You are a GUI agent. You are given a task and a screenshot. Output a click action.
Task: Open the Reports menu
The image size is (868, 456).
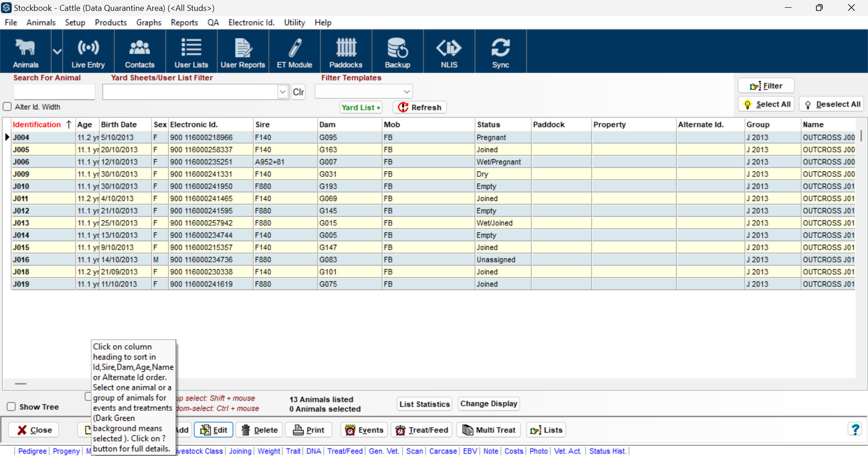point(184,23)
